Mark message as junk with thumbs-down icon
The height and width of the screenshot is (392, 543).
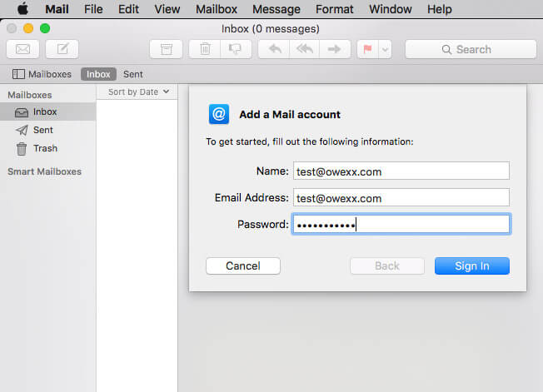tap(236, 49)
